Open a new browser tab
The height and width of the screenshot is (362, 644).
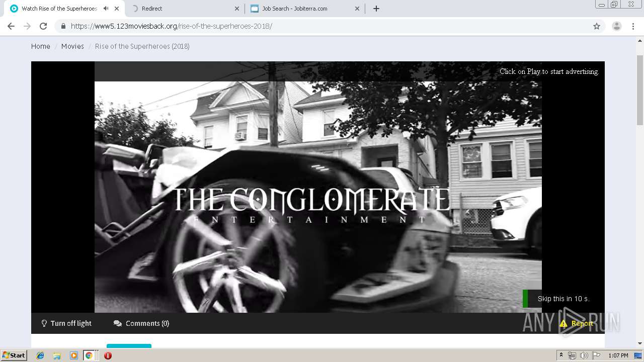[376, 9]
